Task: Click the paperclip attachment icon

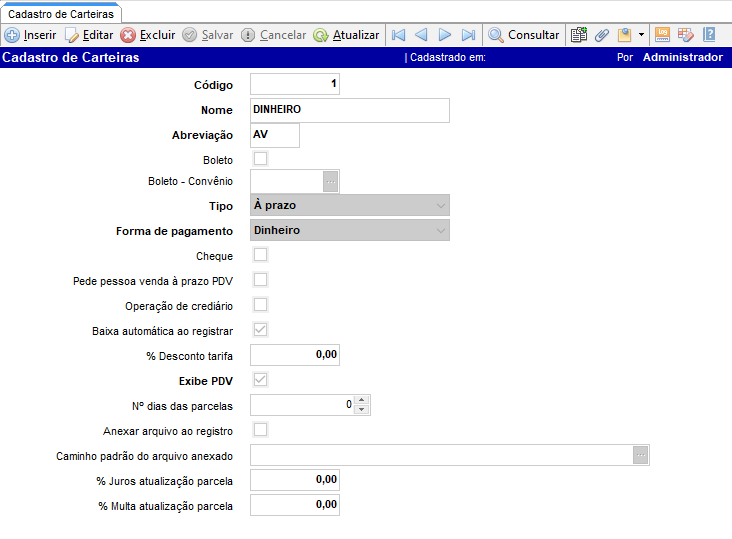Action: pos(602,35)
